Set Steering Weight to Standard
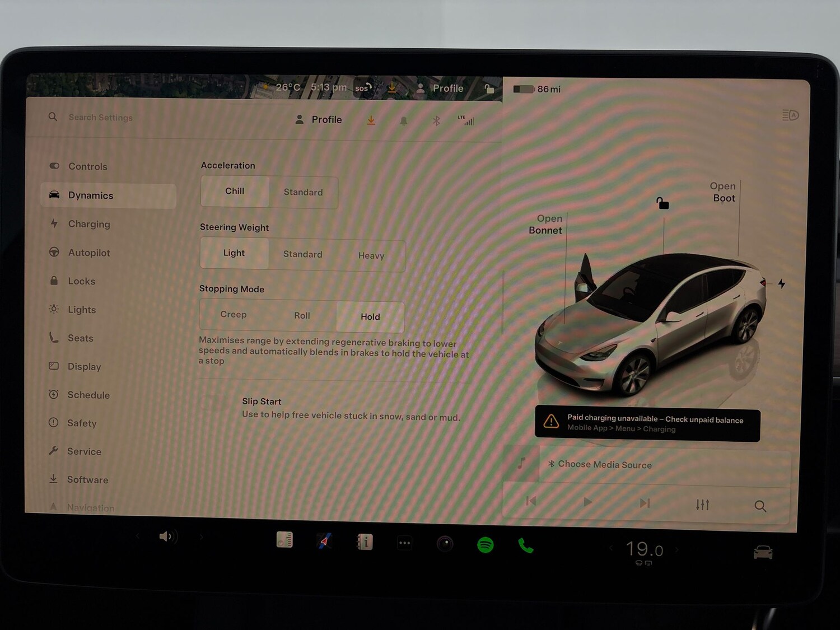Image resolution: width=840 pixels, height=630 pixels. pos(302,254)
